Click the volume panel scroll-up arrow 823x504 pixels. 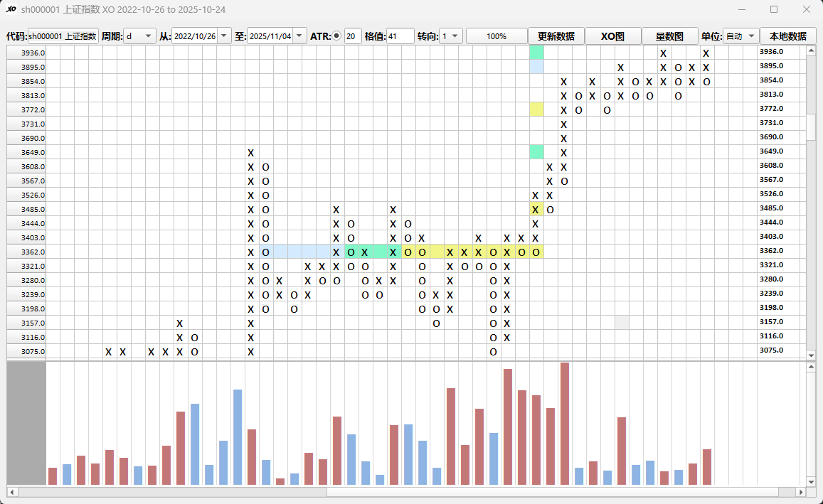[811, 367]
